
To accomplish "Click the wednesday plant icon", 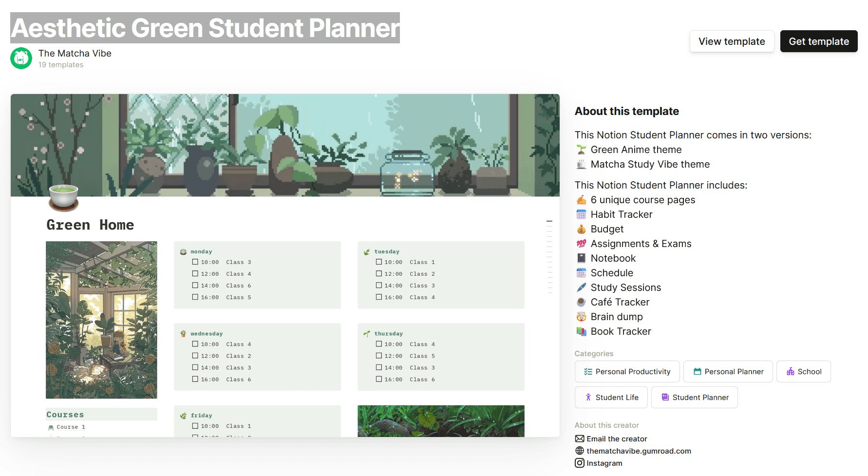I will (x=184, y=334).
